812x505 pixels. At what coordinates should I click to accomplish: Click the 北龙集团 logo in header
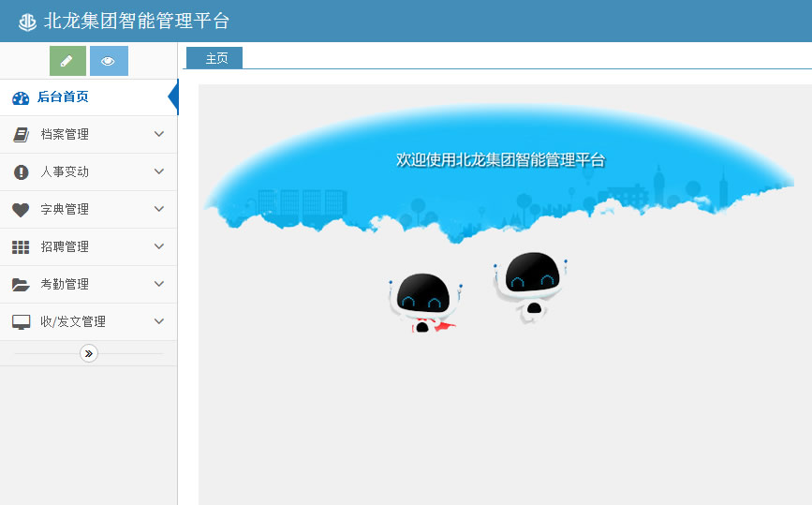[27, 22]
